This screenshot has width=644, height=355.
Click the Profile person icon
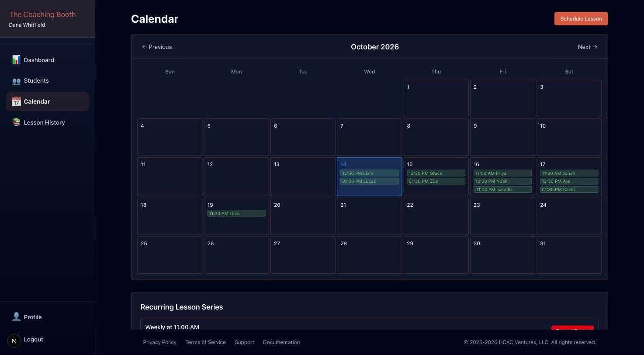click(16, 317)
